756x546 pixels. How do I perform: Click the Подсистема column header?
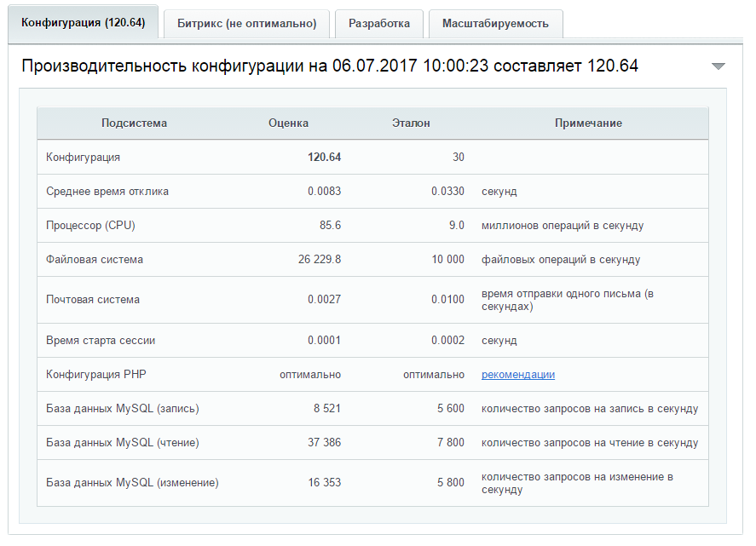click(x=134, y=124)
